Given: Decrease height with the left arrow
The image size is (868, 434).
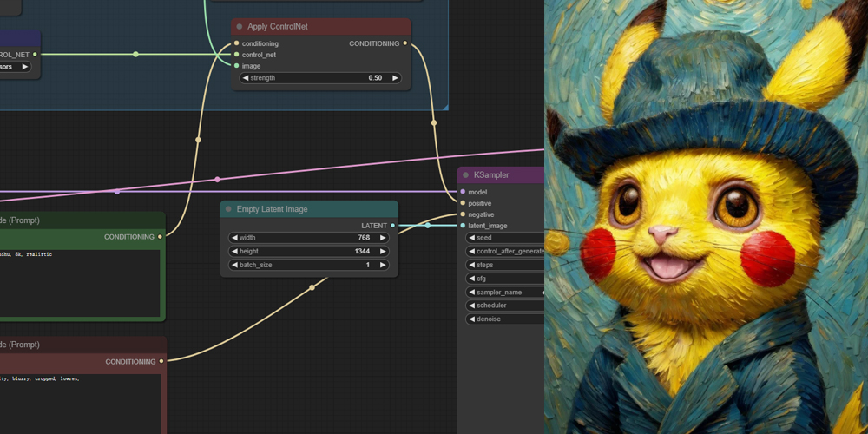Looking at the screenshot, I should pos(234,252).
